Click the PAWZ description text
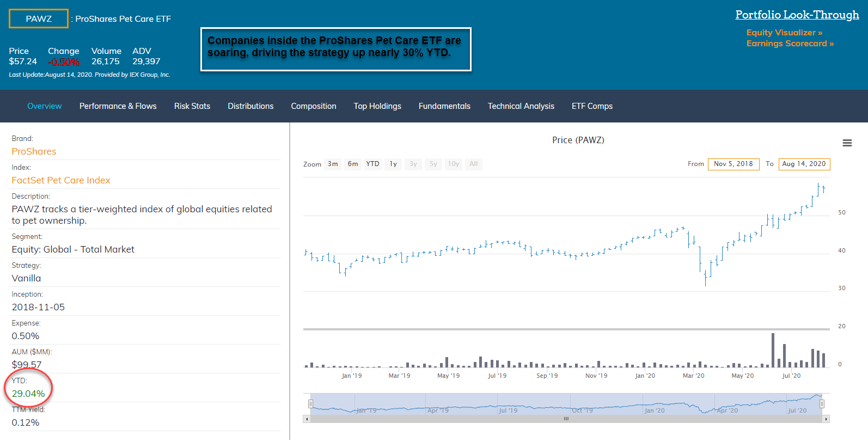868x448 pixels. coord(142,214)
